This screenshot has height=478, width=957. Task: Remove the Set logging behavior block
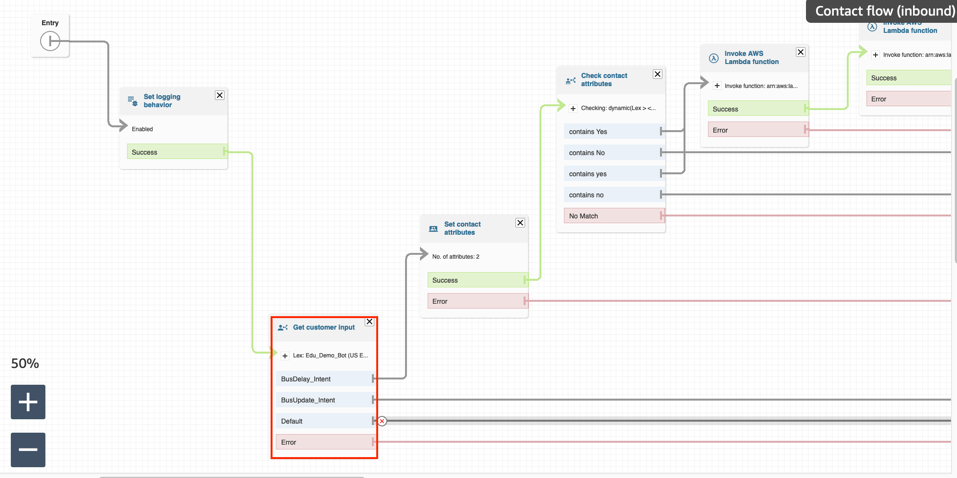click(x=220, y=96)
